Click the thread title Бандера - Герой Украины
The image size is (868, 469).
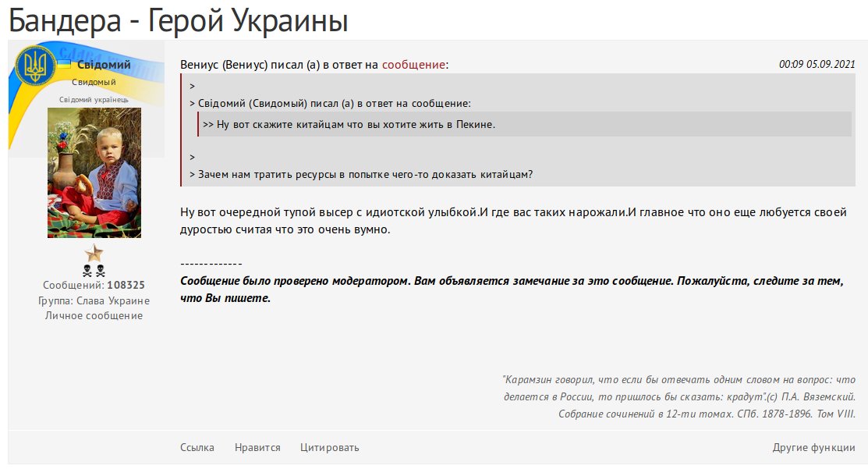[x=178, y=21]
